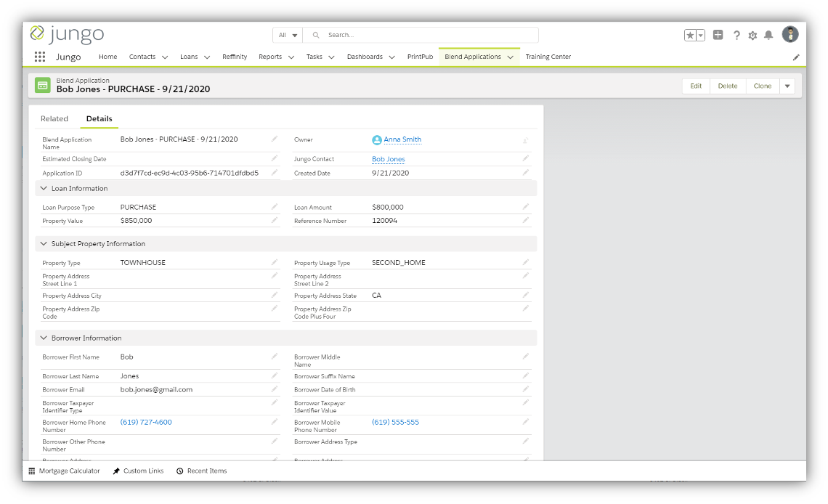This screenshot has height=504, width=828.
Task: Open Recent Items from the utility bar
Action: point(201,471)
